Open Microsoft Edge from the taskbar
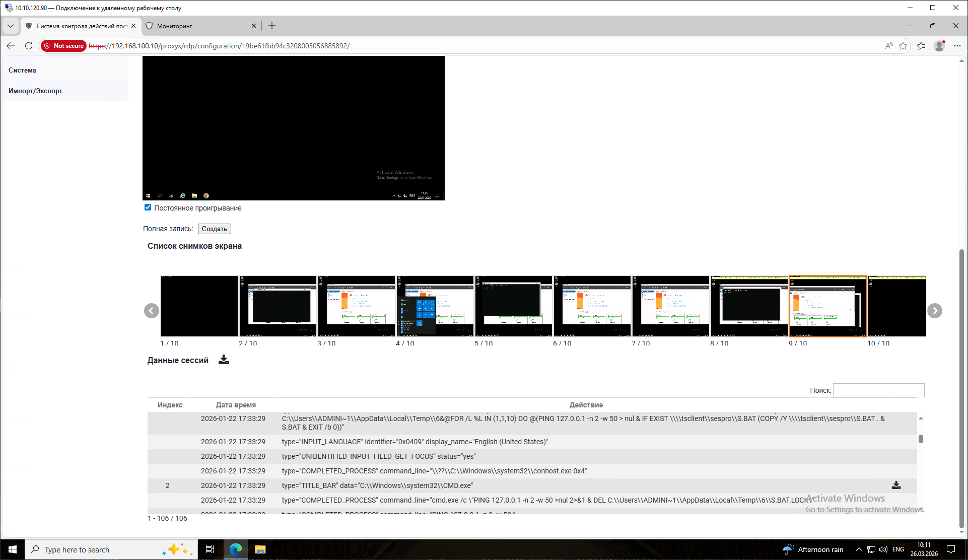Screen dimensions: 968x560 tap(236, 549)
